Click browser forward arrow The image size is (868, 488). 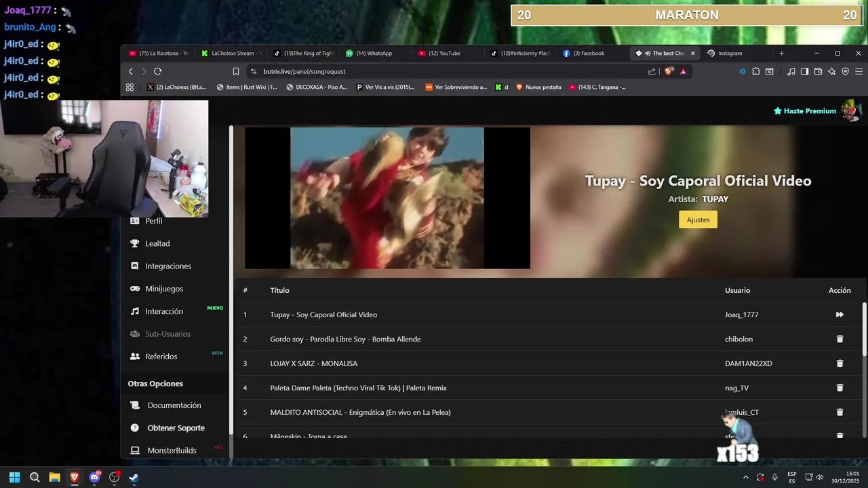click(144, 71)
